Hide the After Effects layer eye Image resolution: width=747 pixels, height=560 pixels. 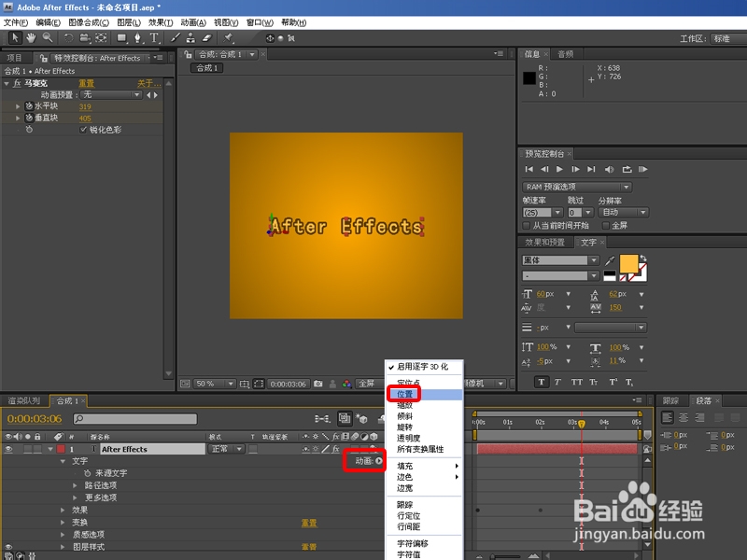(8, 449)
